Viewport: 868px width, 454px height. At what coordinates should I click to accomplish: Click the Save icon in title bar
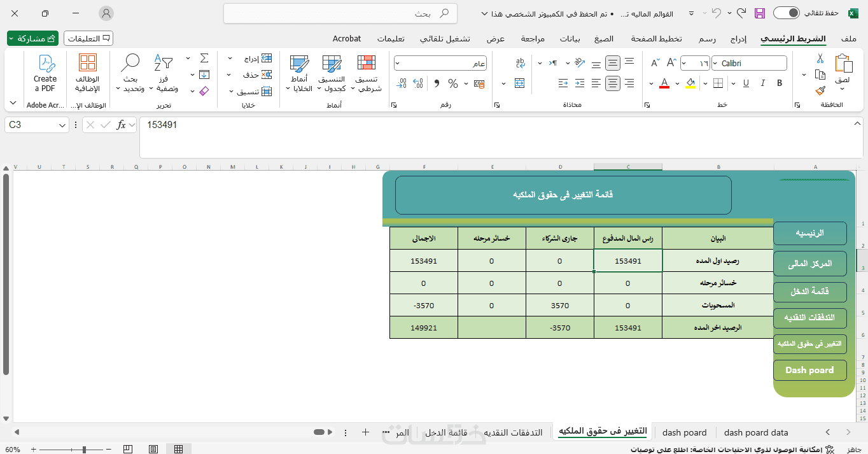point(759,13)
